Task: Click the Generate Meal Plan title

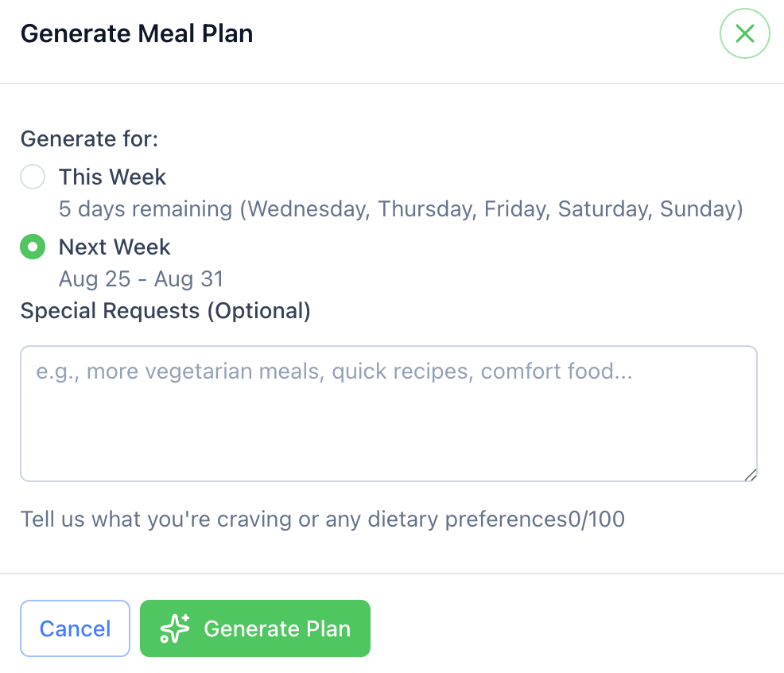Action: click(137, 33)
